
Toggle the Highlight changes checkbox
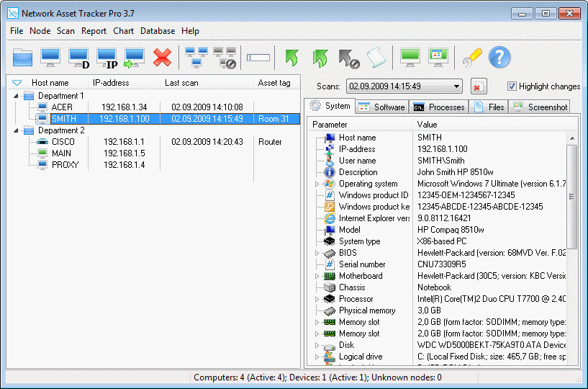(512, 86)
